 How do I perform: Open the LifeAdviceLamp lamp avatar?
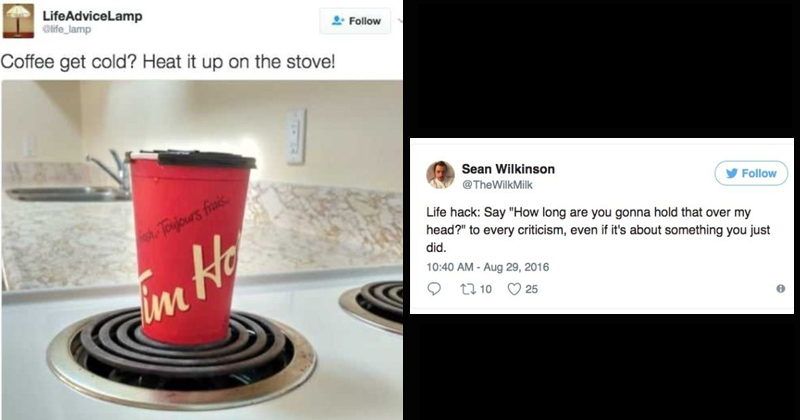point(18,21)
